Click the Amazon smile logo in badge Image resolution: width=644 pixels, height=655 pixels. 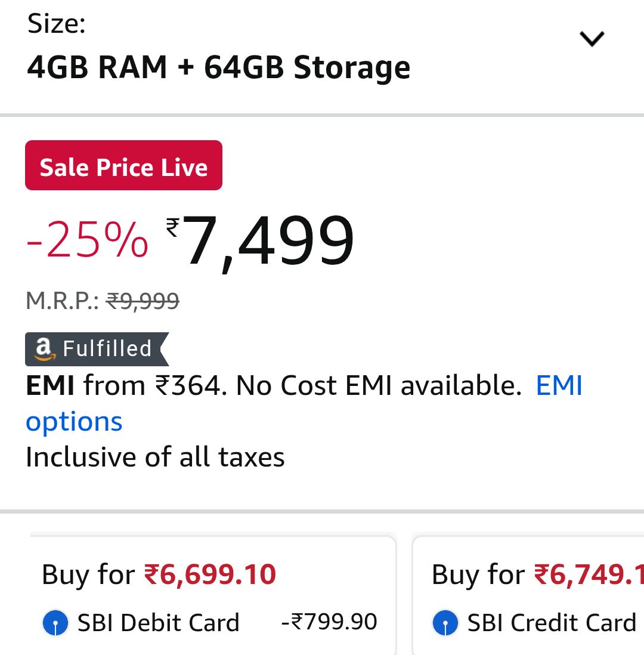tap(44, 349)
